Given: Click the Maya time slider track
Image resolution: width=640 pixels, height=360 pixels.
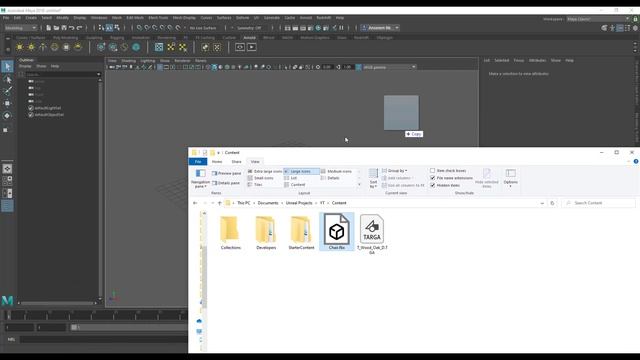Looking at the screenshot, I should click(96, 315).
